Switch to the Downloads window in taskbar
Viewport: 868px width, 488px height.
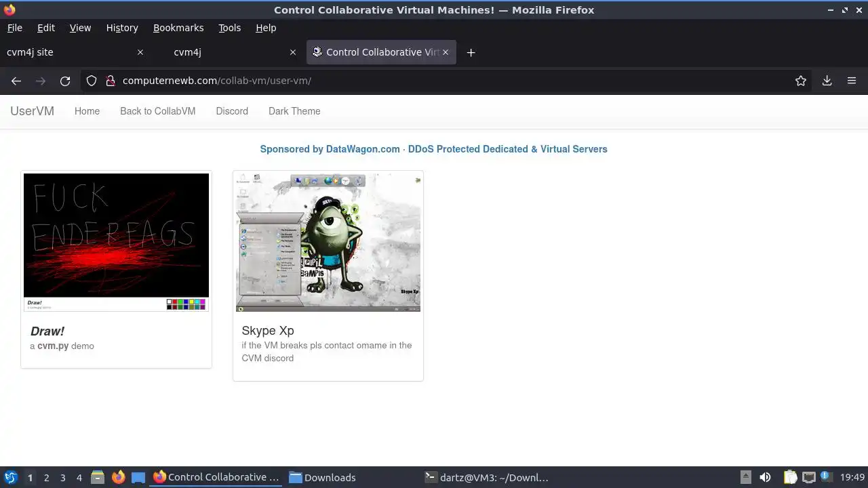coord(322,477)
